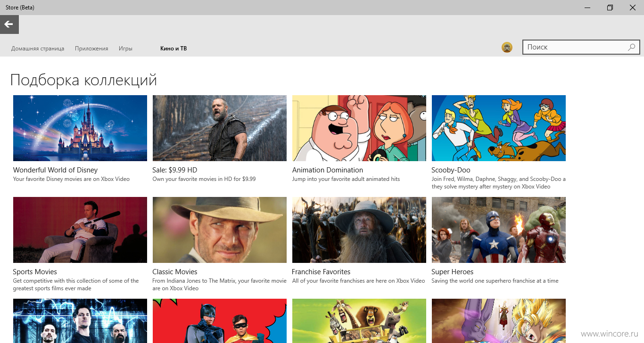Screen dimensions: 644x343
Task: Go back with the arrow button
Action: (9, 24)
